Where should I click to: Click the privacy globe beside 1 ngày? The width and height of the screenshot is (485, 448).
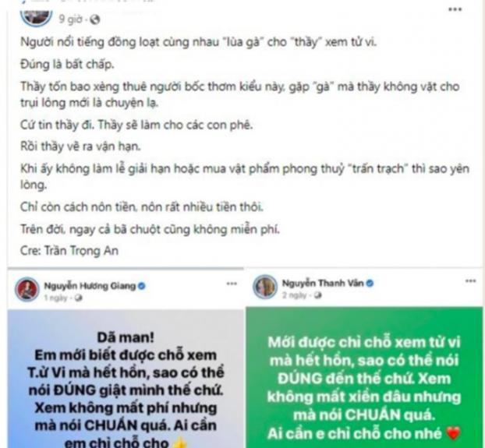click(79, 298)
